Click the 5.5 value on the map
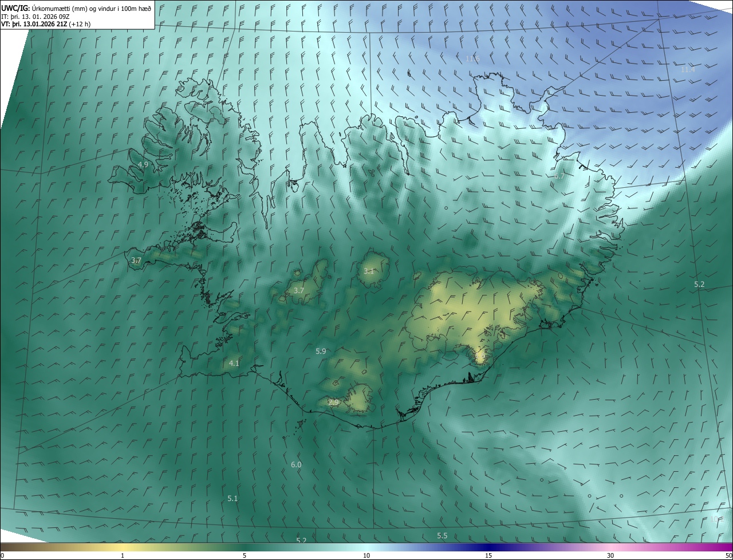 [442, 536]
